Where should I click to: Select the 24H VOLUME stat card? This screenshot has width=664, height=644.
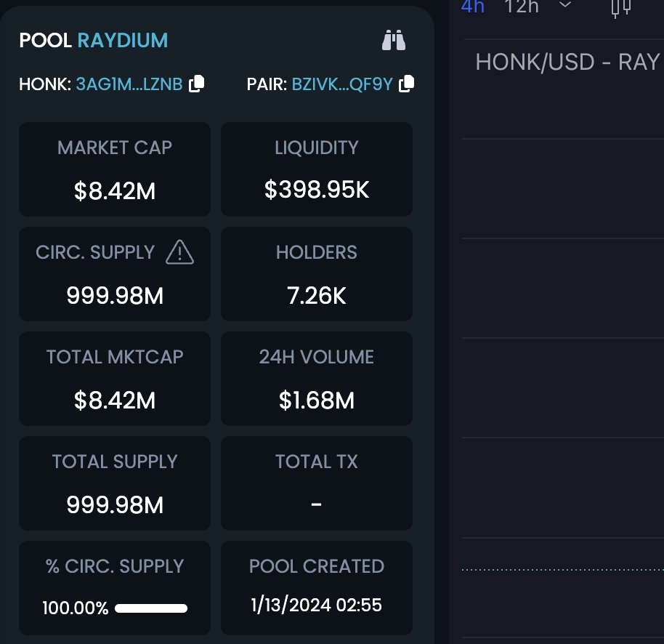point(316,378)
